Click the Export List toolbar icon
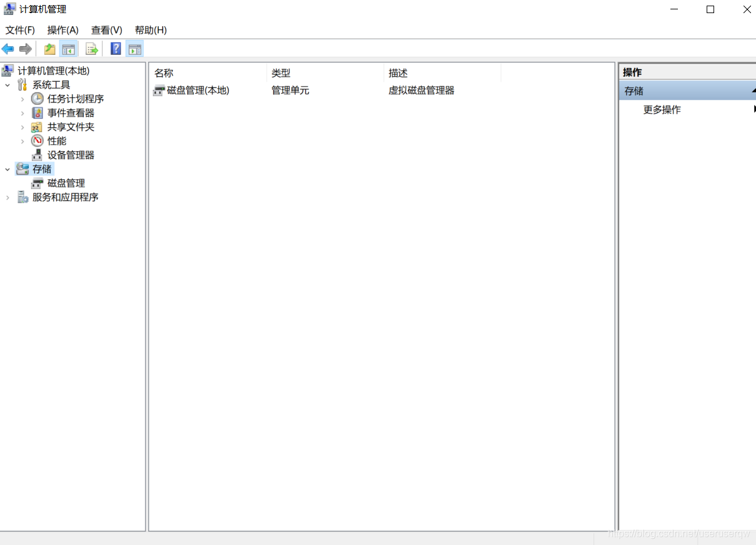The image size is (756, 545). [x=92, y=49]
